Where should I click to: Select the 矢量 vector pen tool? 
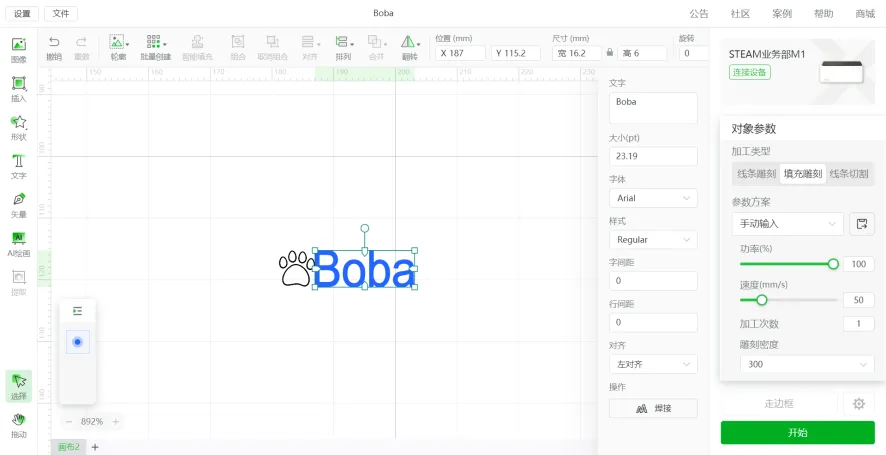click(x=19, y=205)
